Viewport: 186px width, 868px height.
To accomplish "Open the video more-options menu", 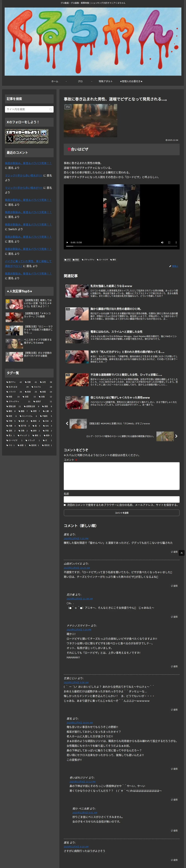I will point(176,242).
